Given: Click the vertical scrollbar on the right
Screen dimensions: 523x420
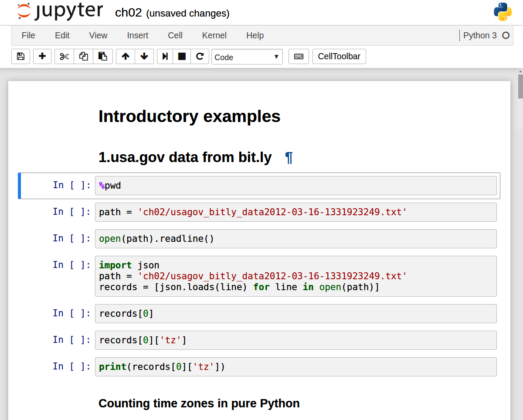Looking at the screenshot, I should point(520,87).
